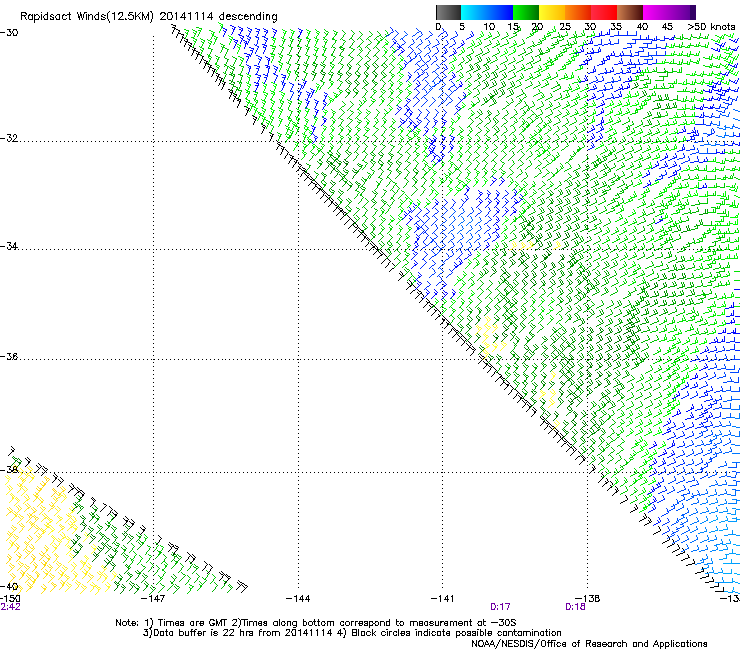Click the green 15-20 knots legend segment

point(526,12)
